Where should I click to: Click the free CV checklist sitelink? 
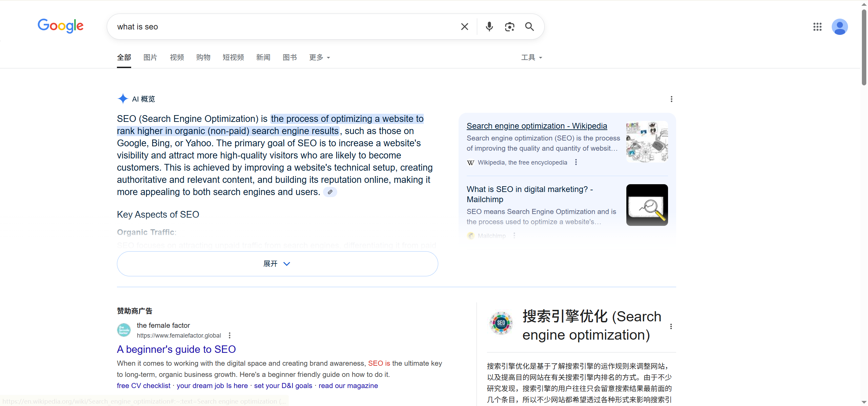[x=143, y=385]
